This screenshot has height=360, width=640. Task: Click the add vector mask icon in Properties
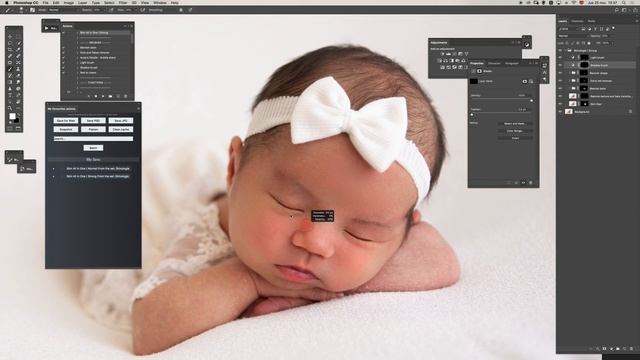(x=531, y=81)
